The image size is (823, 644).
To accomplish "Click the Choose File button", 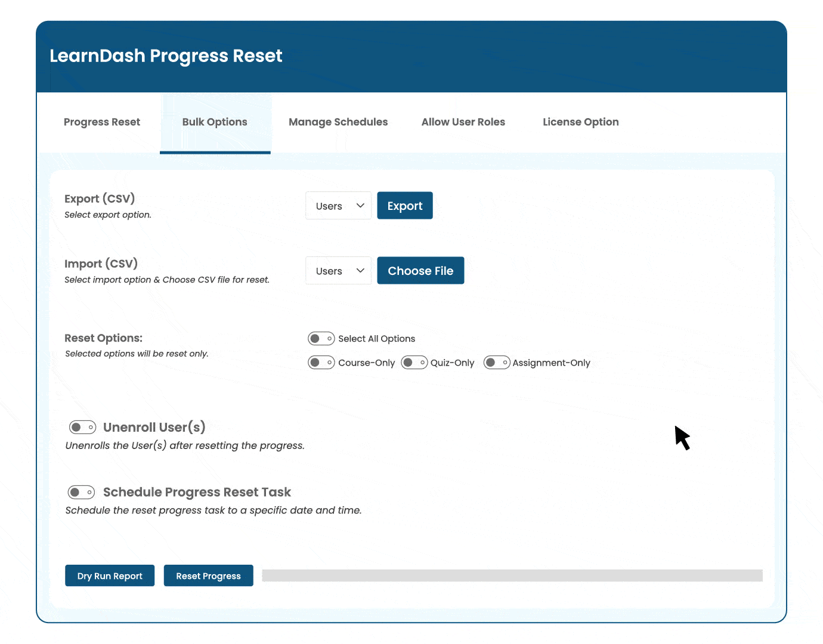I will tap(420, 271).
